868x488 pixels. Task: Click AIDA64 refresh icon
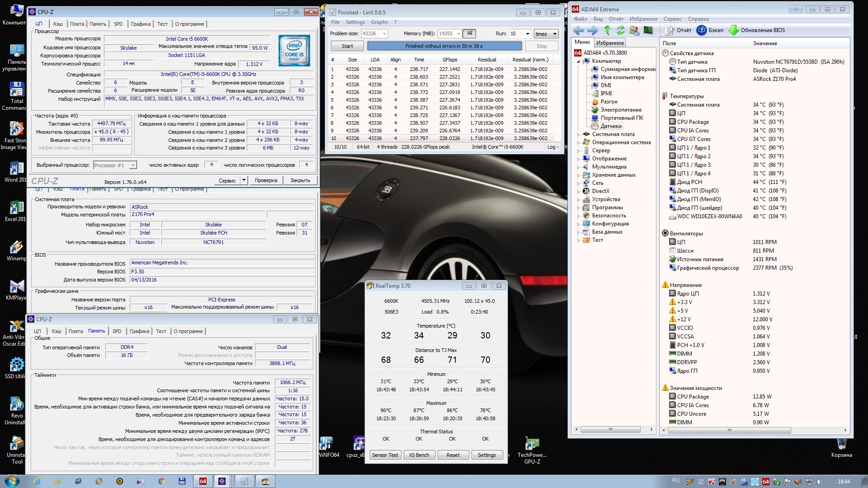pos(621,30)
